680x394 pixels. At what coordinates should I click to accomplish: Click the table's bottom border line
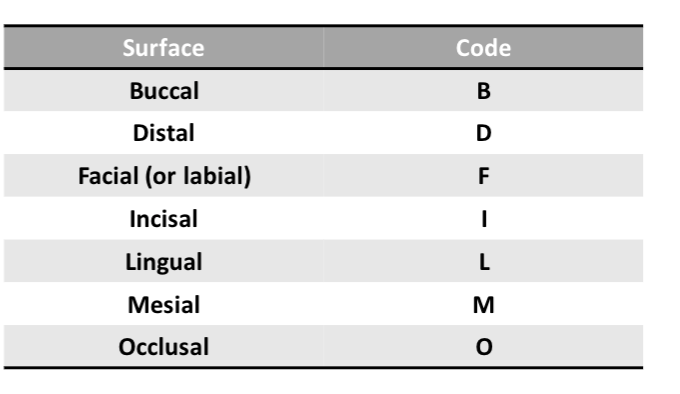[324, 368]
